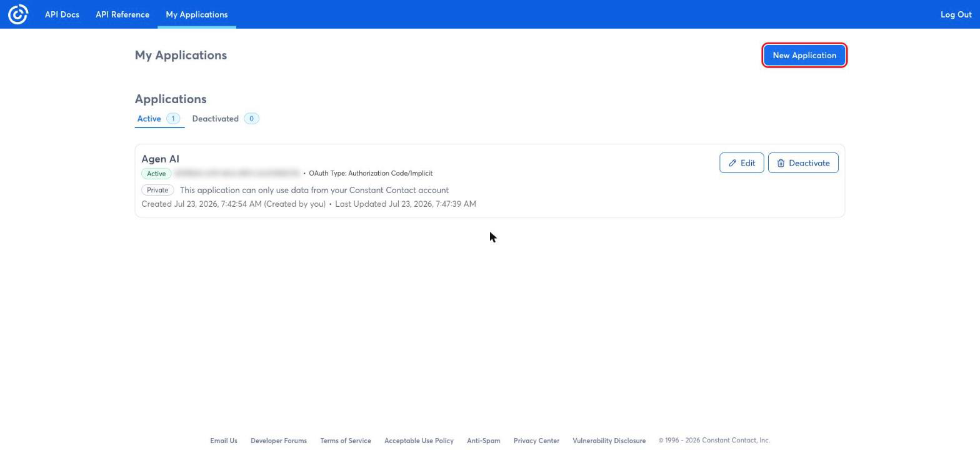980x463 pixels.
Task: Open the Acceptable Use Policy link
Action: tap(419, 441)
